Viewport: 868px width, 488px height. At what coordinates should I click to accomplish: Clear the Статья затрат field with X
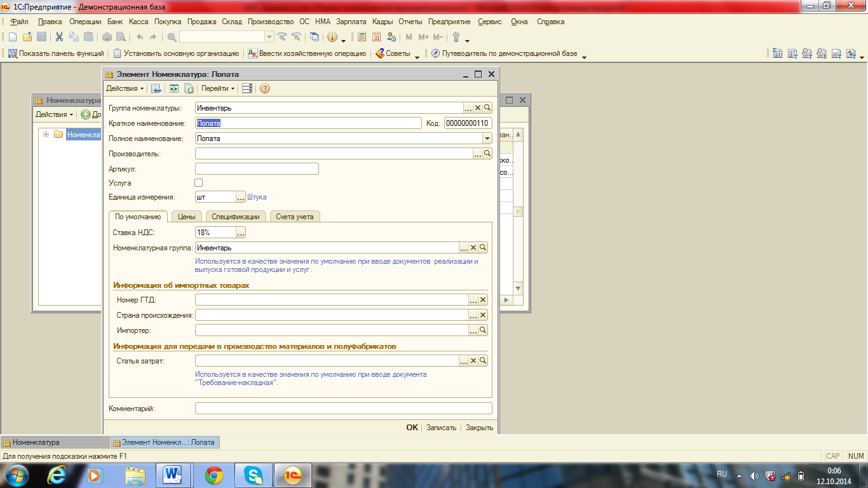click(x=473, y=361)
